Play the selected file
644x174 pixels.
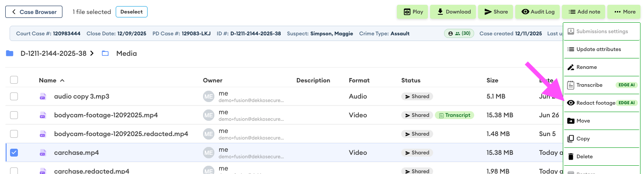(413, 12)
